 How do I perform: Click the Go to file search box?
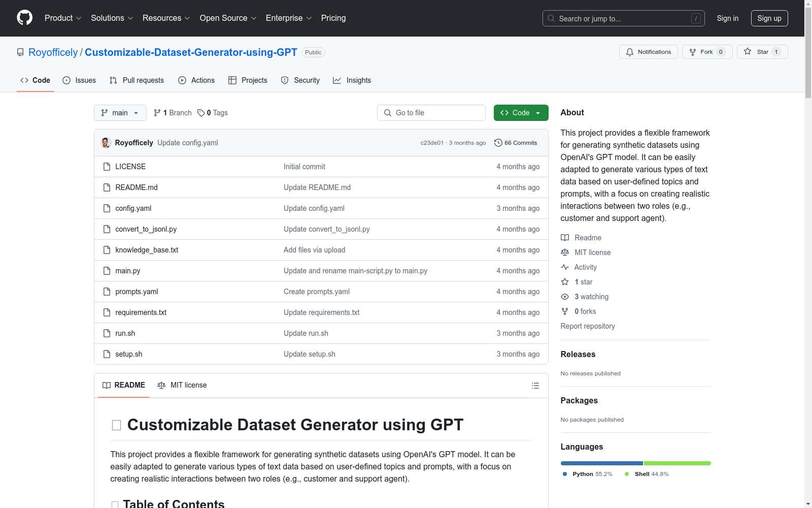click(x=431, y=113)
